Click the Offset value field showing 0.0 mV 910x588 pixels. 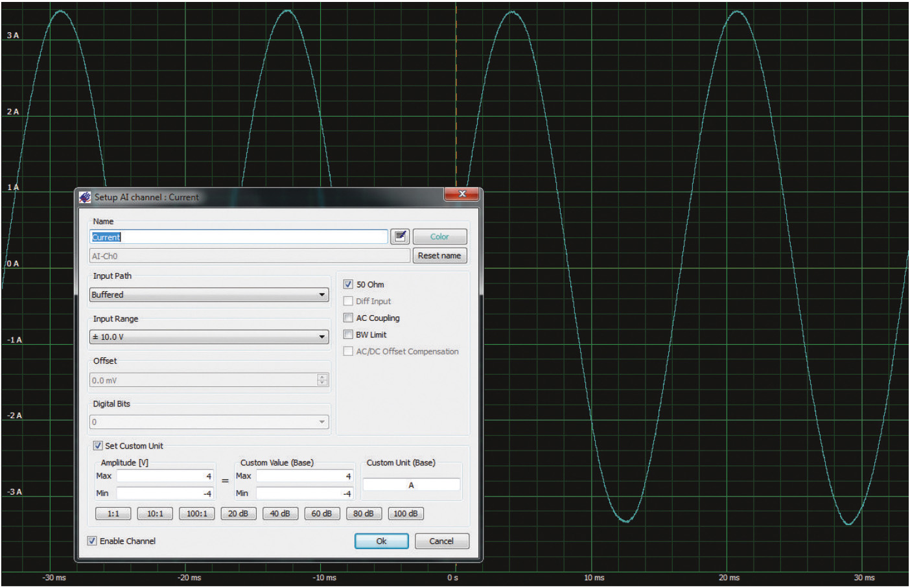click(204, 381)
